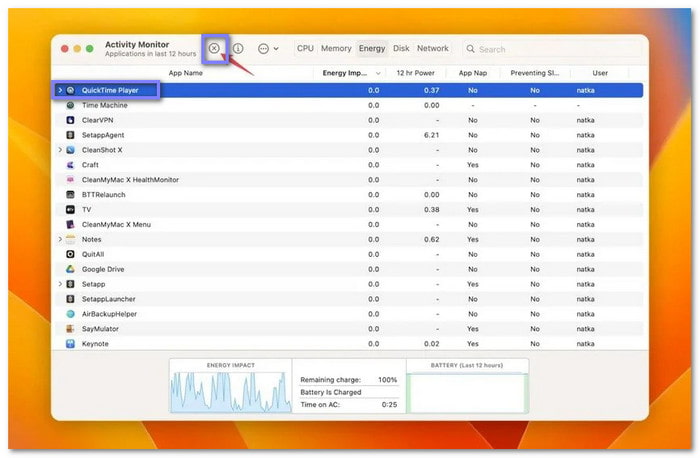Expand the CleanShot X row
Screen dimensions: 700x458
(60, 150)
